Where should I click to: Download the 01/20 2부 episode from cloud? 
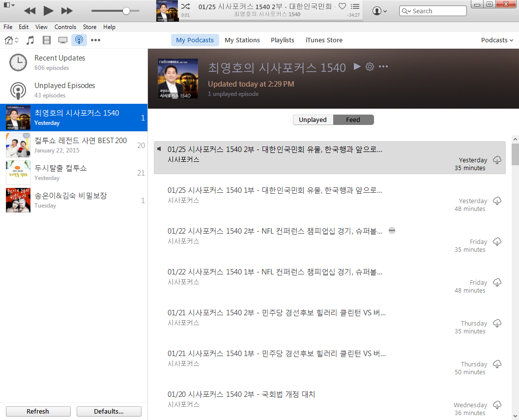(497, 405)
